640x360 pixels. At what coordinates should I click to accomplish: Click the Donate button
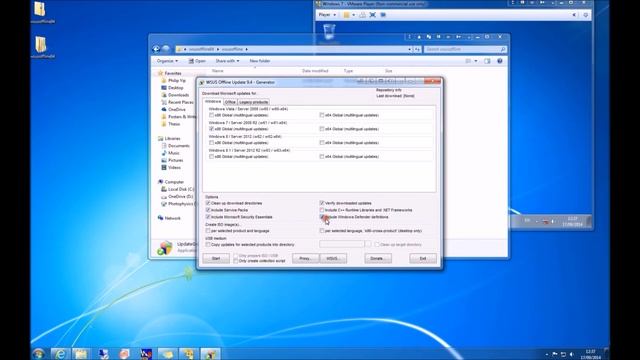pos(378,258)
